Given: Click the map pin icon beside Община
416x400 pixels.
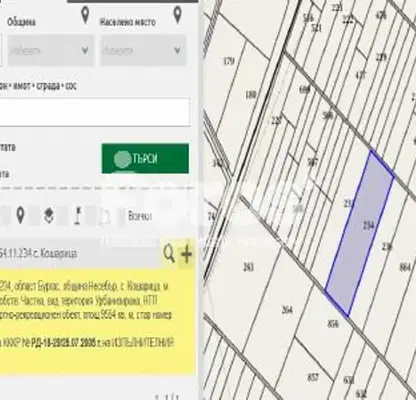Looking at the screenshot, I should 85,15.
